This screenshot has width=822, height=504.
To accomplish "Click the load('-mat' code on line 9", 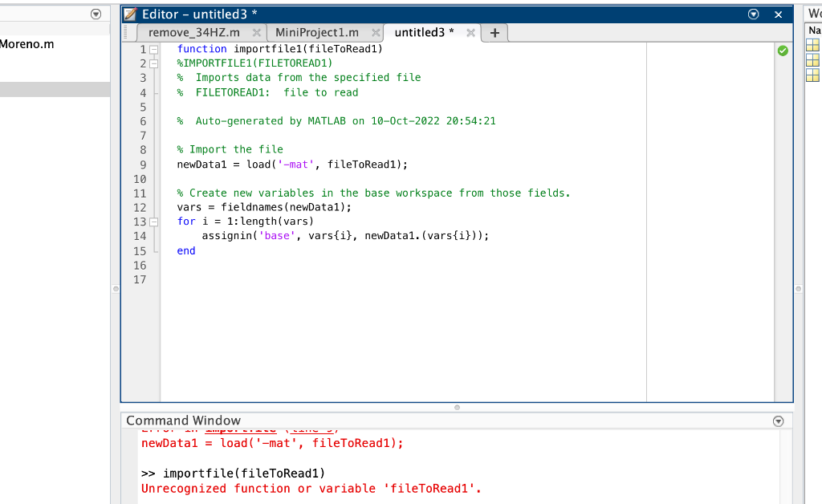I will click(280, 165).
